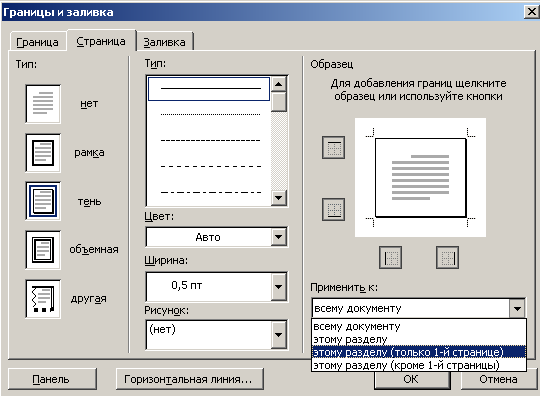Toggle the right border button in Образец
The height and width of the screenshot is (396, 540).
[447, 257]
